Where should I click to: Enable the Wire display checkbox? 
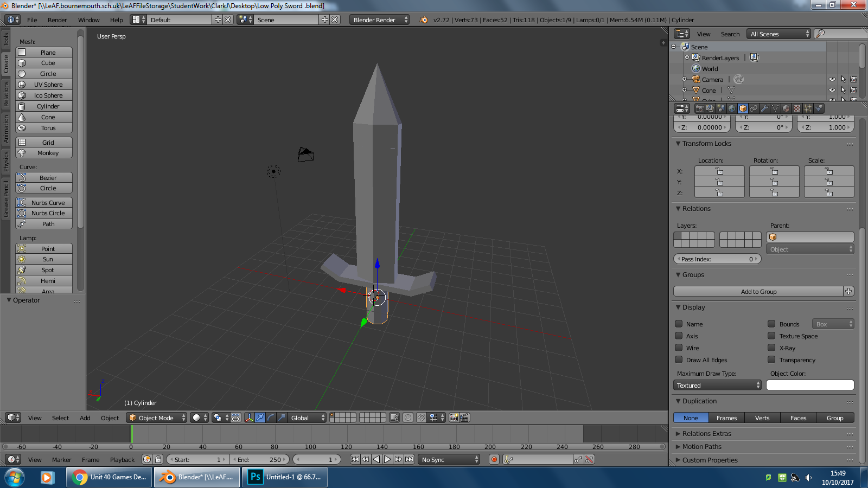[x=679, y=348]
